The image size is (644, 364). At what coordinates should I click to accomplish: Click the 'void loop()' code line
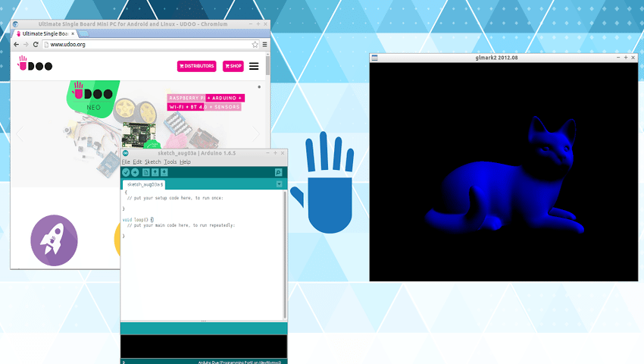point(139,220)
